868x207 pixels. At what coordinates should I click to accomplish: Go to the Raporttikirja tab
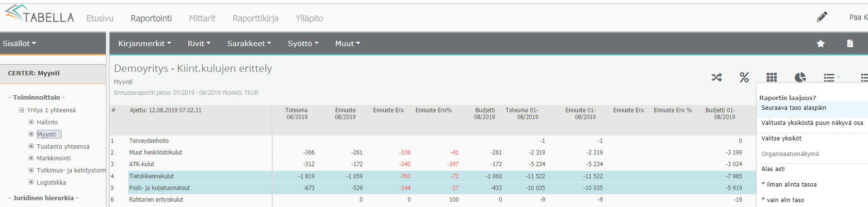pos(255,18)
